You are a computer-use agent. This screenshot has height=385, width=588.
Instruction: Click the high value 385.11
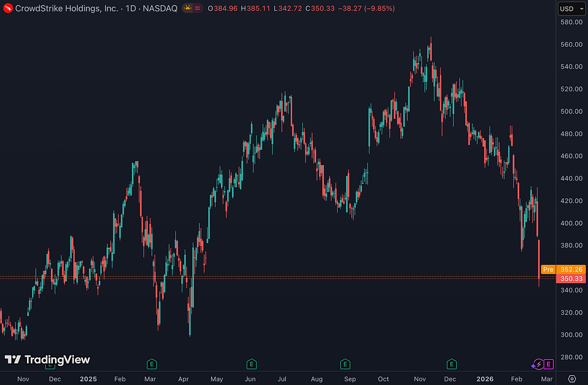tap(259, 8)
